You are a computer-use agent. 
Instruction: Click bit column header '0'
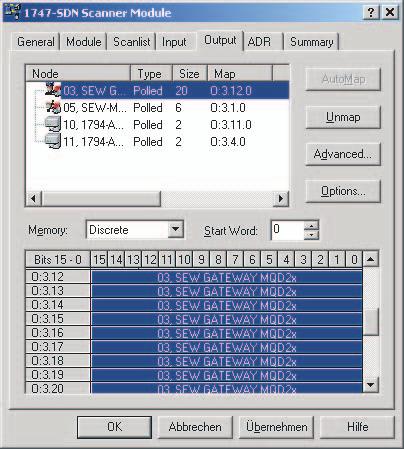coord(354,259)
